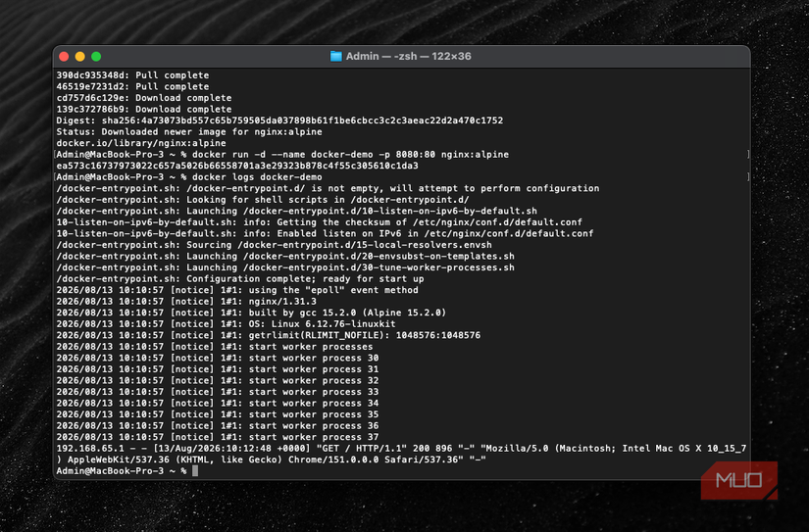Screen dimensions: 809x532
Task: Click the terminal cursor at the last prompt
Action: click(195, 471)
